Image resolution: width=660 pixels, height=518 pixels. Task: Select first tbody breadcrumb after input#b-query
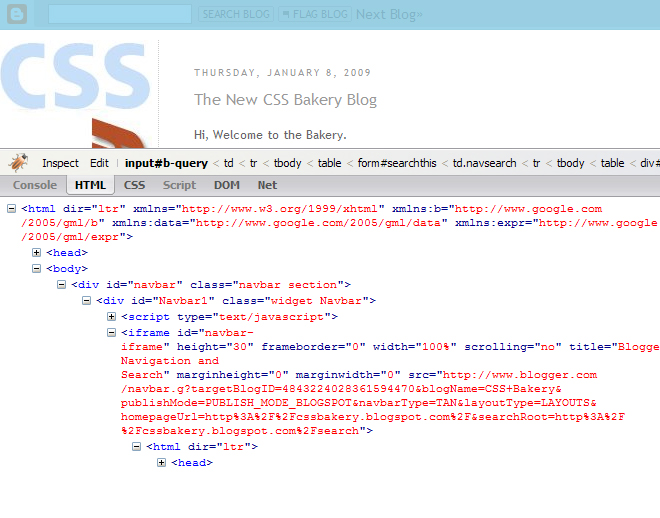287,163
